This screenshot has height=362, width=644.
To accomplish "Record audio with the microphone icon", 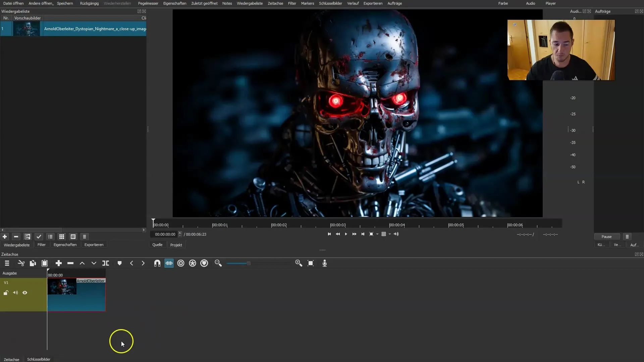I will pyautogui.click(x=325, y=263).
